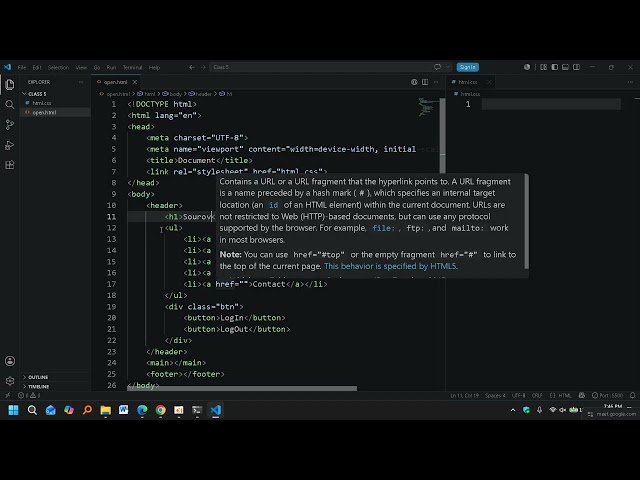
Task: Close the html.css tab
Action: pos(489,82)
